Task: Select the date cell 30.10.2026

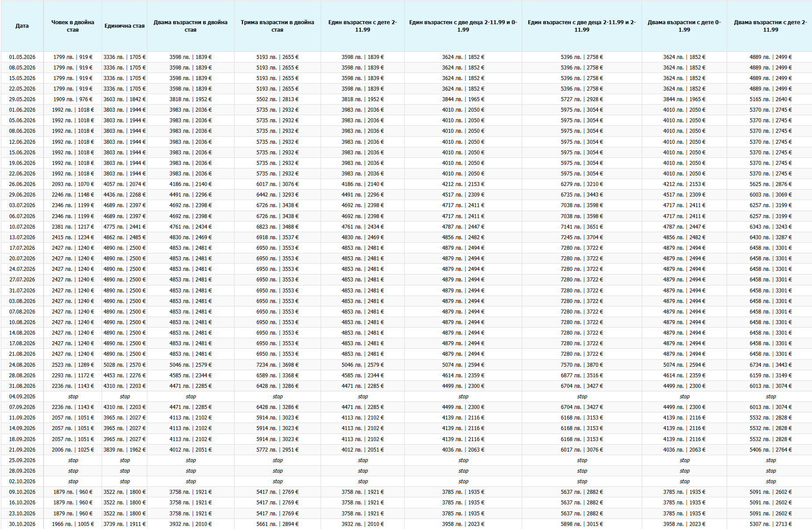Action: coord(22,524)
